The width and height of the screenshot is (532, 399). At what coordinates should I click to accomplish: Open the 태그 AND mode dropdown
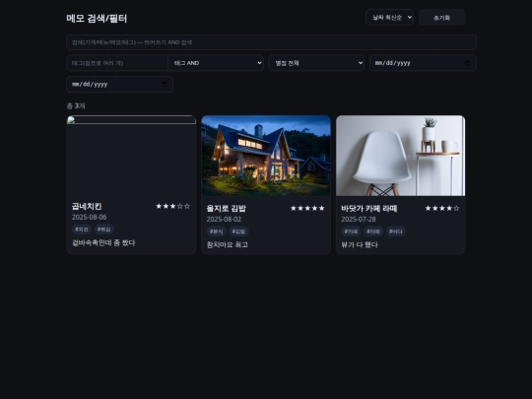216,63
